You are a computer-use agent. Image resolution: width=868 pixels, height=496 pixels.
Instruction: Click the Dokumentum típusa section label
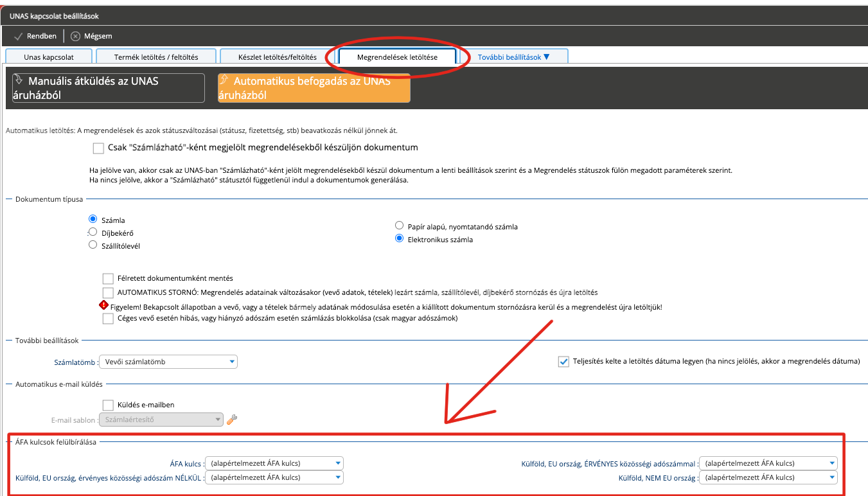[49, 199]
